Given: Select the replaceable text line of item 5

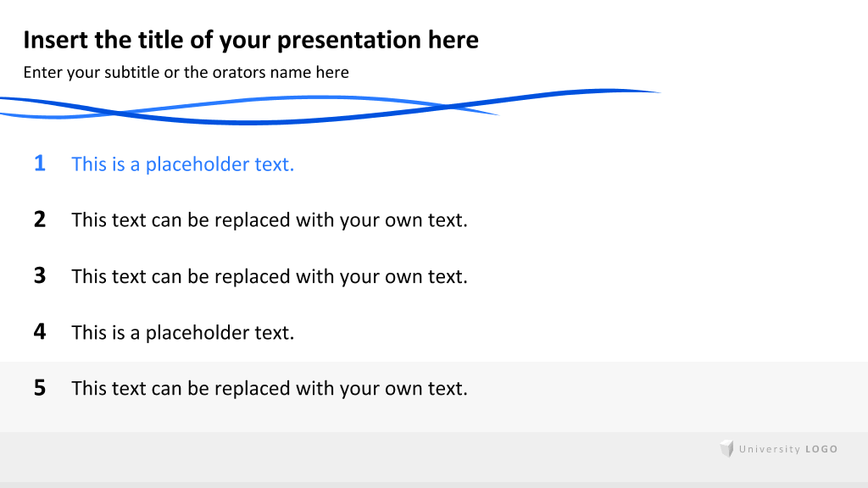Looking at the screenshot, I should point(270,388).
